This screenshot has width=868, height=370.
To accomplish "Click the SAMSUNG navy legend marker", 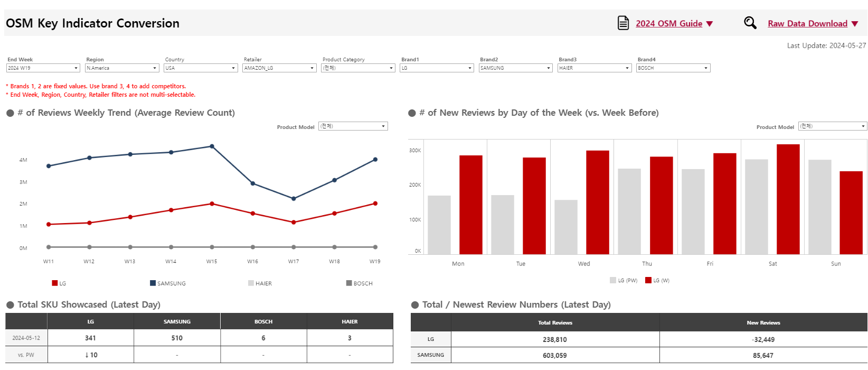I will [153, 283].
